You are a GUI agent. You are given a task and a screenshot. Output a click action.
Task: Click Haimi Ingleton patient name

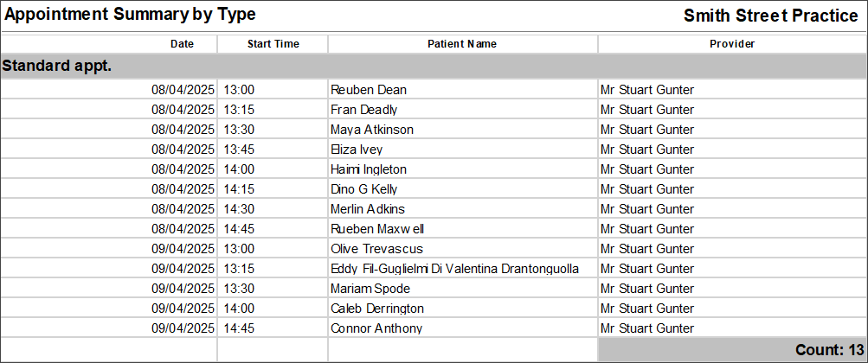[x=369, y=169]
